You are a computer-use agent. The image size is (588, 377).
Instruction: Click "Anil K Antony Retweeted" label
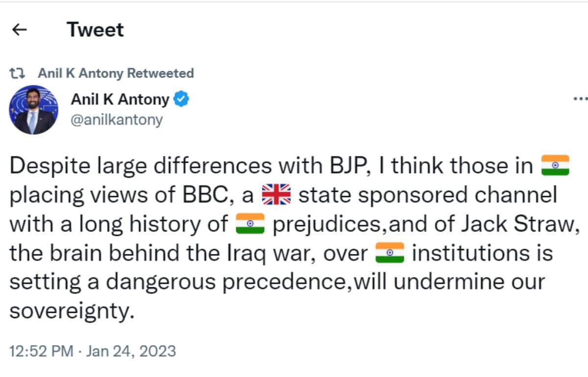click(116, 74)
